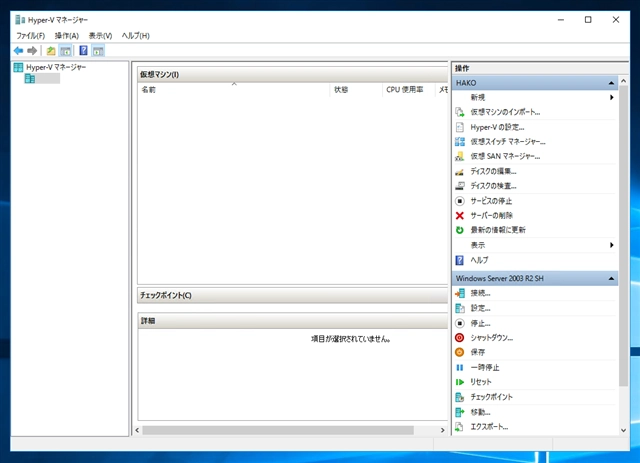This screenshot has height=463, width=640.
Task: Expand the 新規 submenu arrow
Action: 611,97
